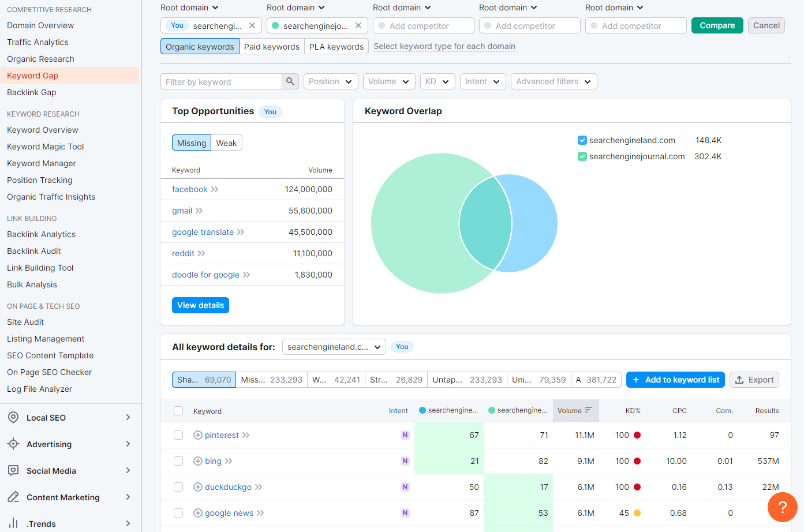Open the Advanced filters dropdown
Image resolution: width=804 pixels, height=532 pixels.
coord(554,81)
